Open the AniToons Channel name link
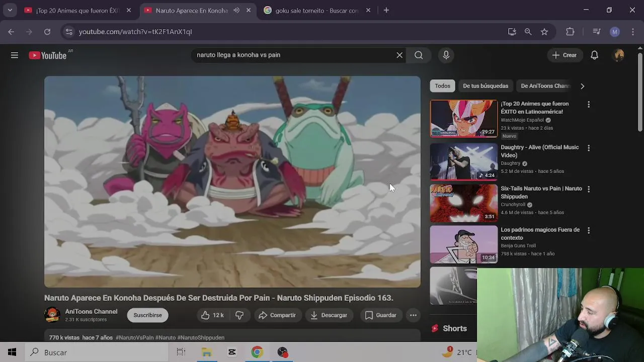Viewport: 644px width, 362px height. (91, 312)
